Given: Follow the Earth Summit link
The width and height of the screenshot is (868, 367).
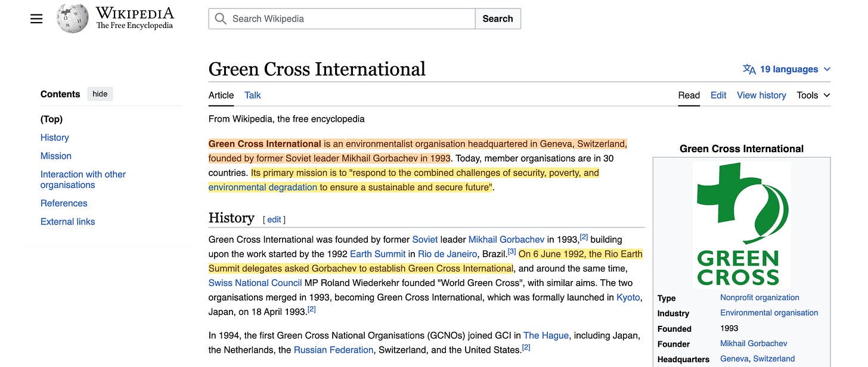Looking at the screenshot, I should (377, 254).
